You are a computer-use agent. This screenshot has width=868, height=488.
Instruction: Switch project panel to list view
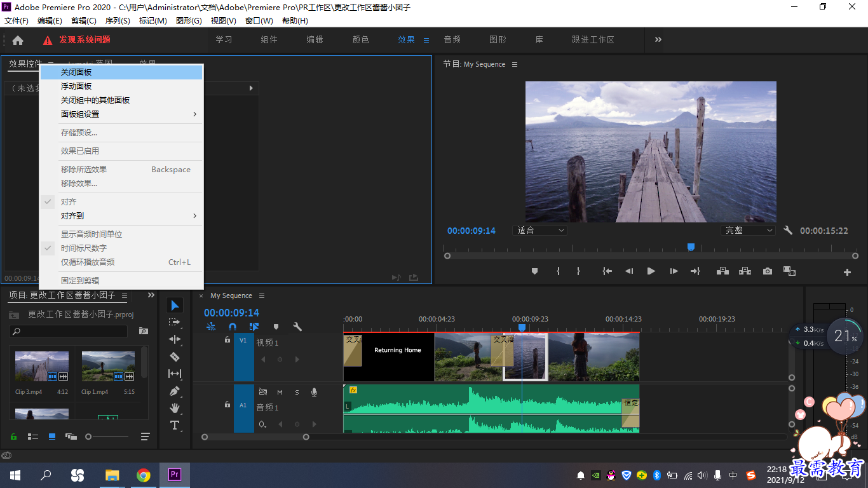[32, 437]
